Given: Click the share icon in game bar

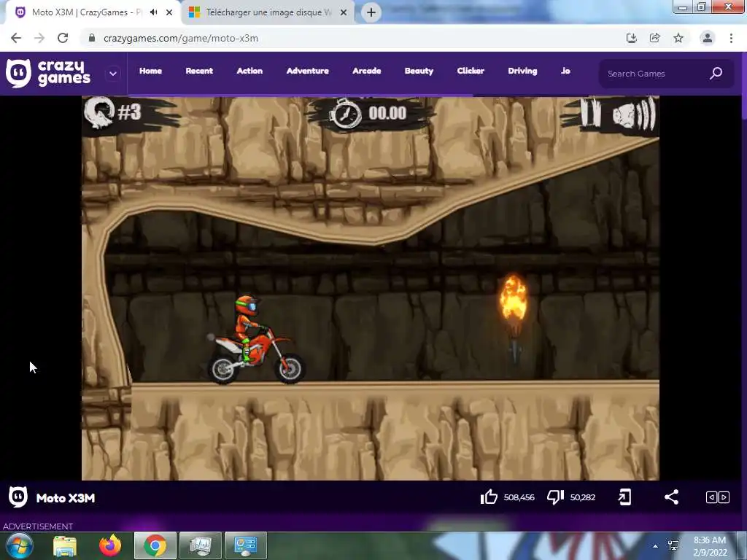Looking at the screenshot, I should point(671,497).
